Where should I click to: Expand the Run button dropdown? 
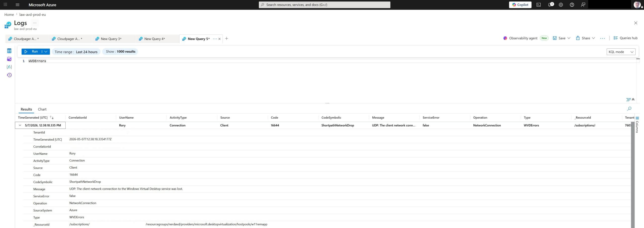(x=46, y=51)
